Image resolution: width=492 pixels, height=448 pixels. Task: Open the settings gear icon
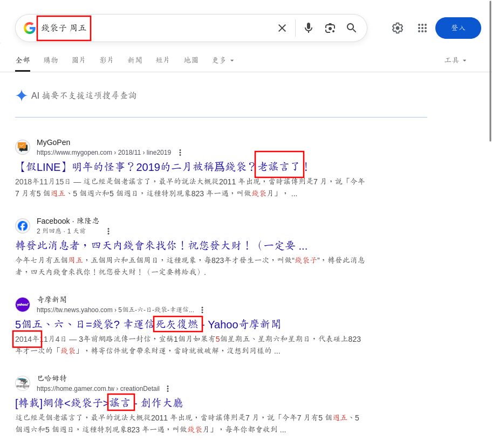pos(398,28)
